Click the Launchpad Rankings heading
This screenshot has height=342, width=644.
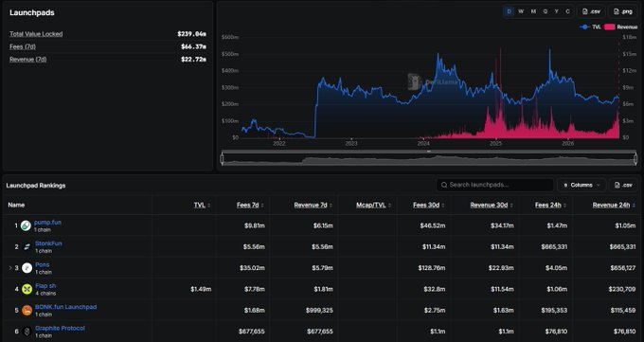point(36,186)
